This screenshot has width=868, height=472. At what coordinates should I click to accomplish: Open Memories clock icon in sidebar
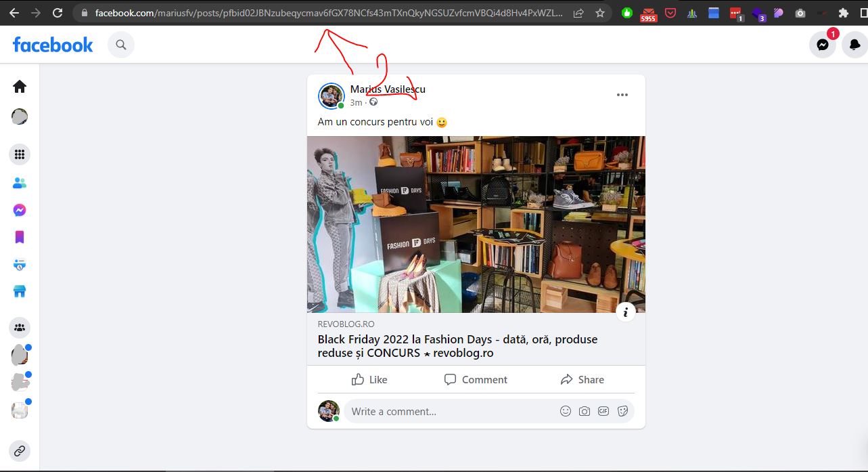pyautogui.click(x=20, y=265)
